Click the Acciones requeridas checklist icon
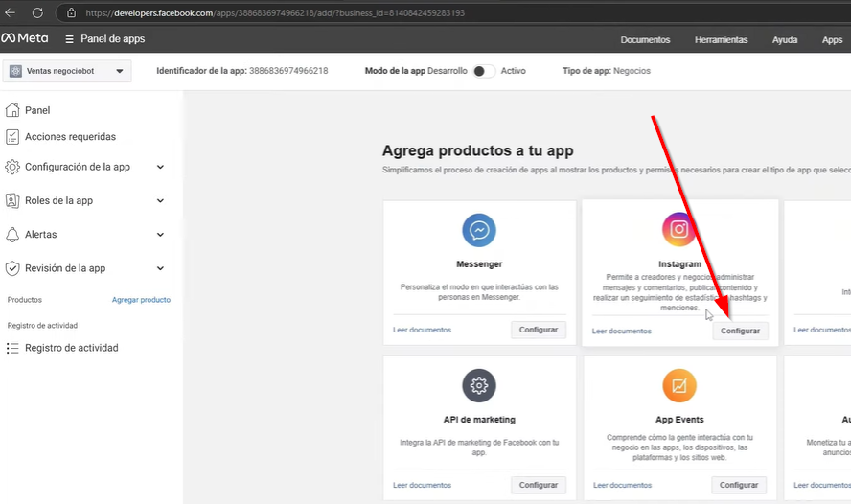Image resolution: width=851 pixels, height=504 pixels. tap(12, 137)
